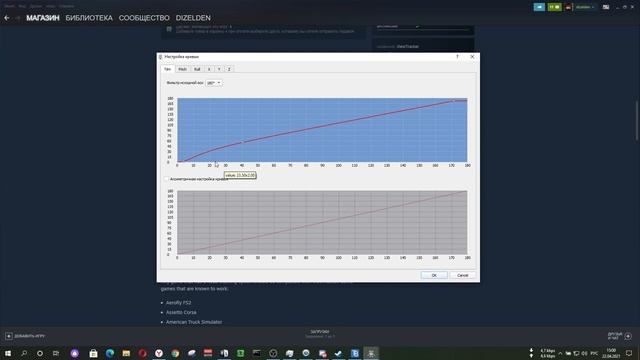Image resolution: width=640 pixels, height=360 pixels.
Task: Open the Assetto Corsa link
Action: (181, 312)
